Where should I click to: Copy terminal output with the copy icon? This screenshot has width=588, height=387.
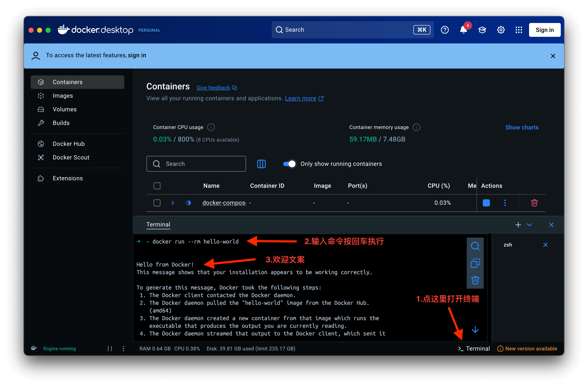coord(475,263)
